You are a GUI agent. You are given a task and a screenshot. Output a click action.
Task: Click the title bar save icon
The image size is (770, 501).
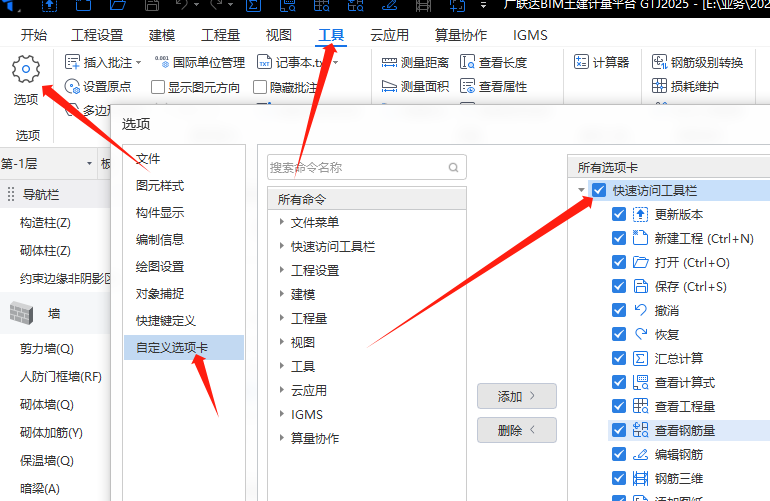[x=152, y=5]
